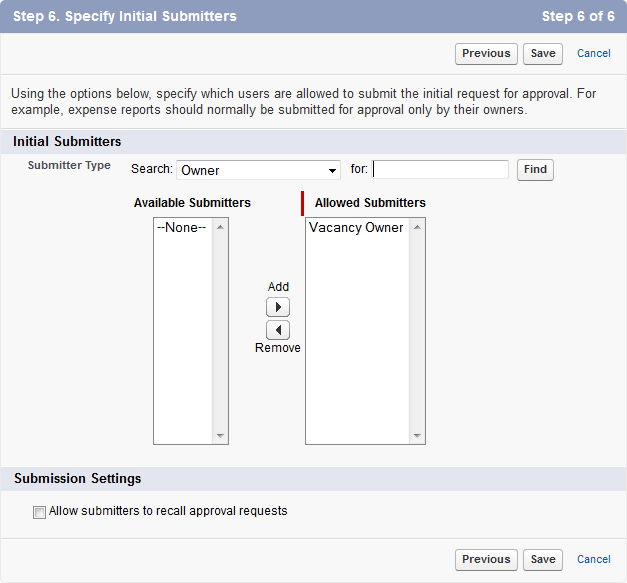Select --None-- in Available Submitters list
Viewport: 627px width, 583px height.
pos(181,228)
